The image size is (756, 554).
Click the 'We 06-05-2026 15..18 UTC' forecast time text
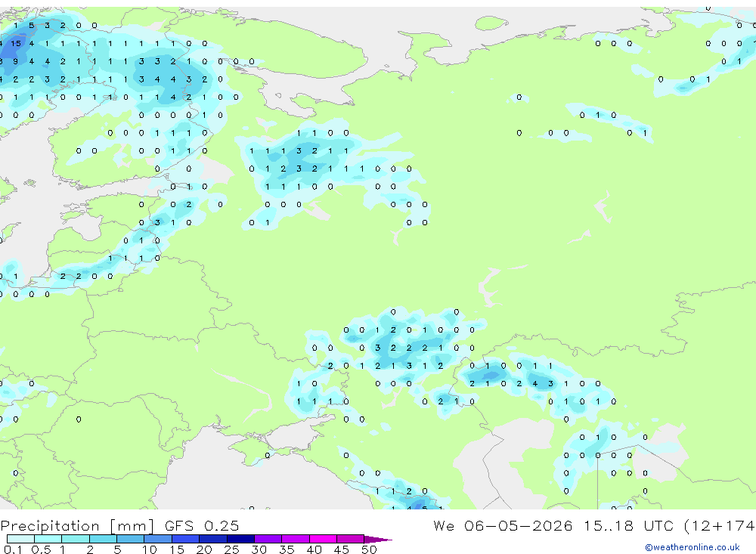tap(553, 525)
